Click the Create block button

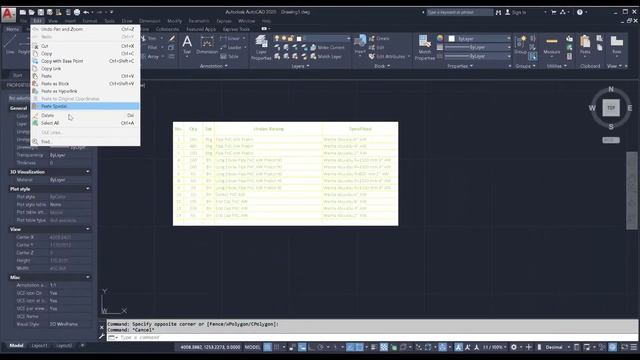(x=379, y=38)
